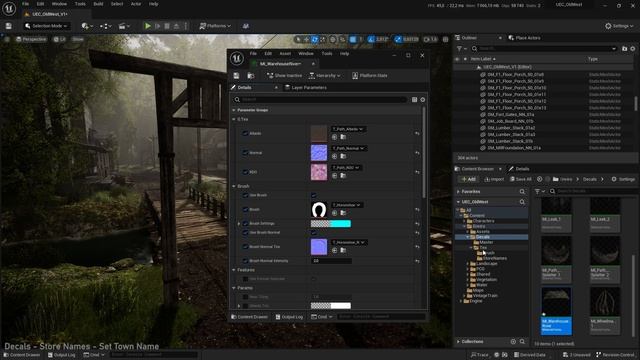Open Selection Mode dropdown in main toolbar
This screenshot has height=360, width=640.
[46, 26]
